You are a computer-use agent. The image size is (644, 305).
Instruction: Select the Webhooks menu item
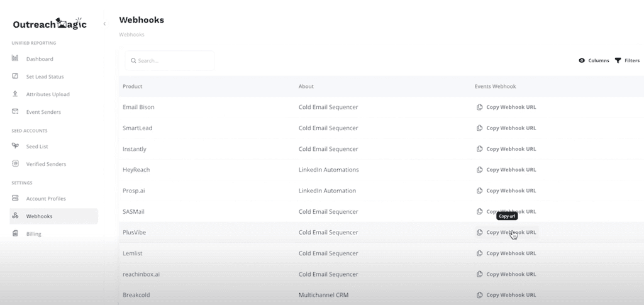53,216
